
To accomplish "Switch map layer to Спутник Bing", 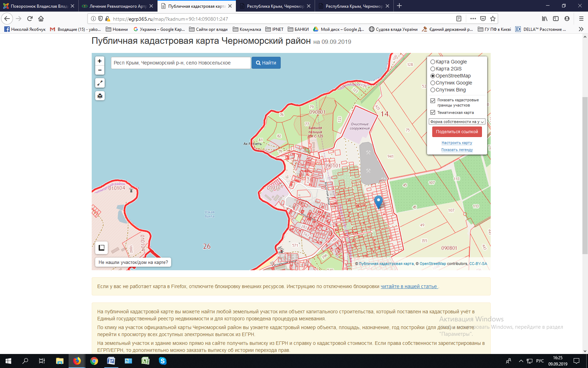I will [433, 90].
